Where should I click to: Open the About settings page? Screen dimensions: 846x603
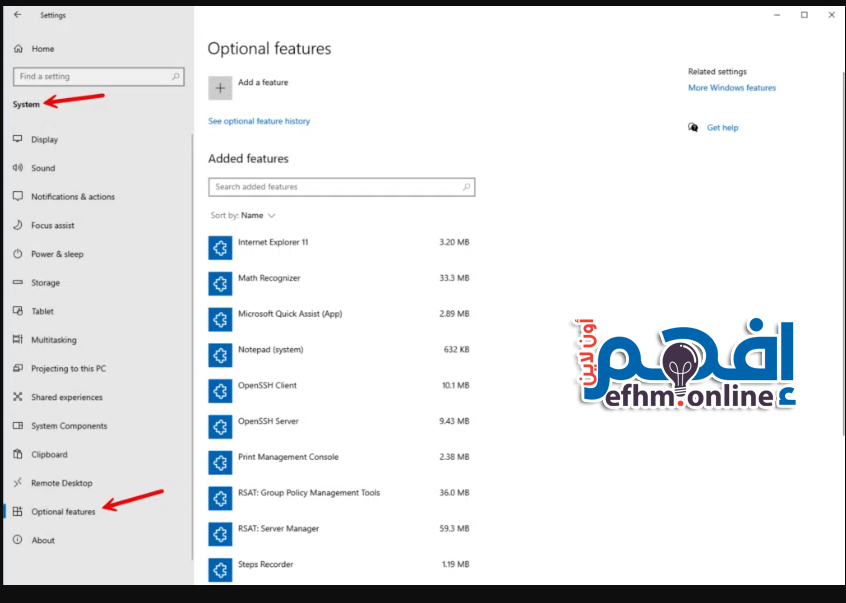(43, 540)
